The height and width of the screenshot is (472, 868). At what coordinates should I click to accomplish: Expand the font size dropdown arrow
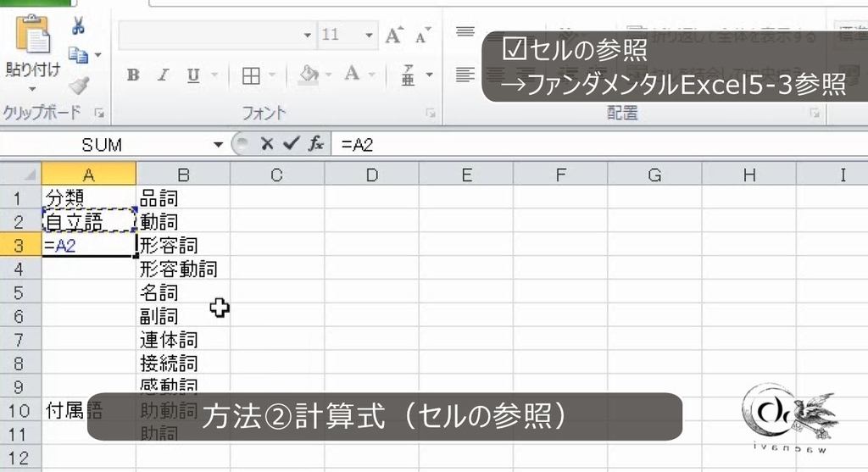[370, 36]
